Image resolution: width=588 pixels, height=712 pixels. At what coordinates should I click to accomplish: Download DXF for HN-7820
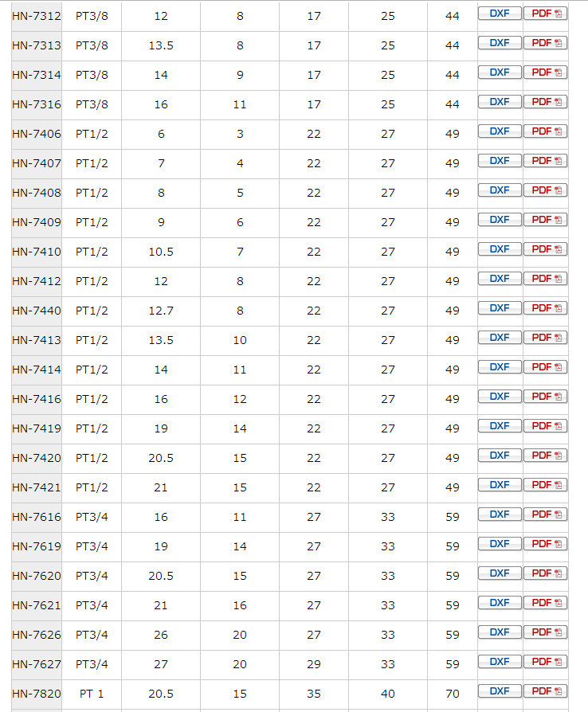point(500,691)
